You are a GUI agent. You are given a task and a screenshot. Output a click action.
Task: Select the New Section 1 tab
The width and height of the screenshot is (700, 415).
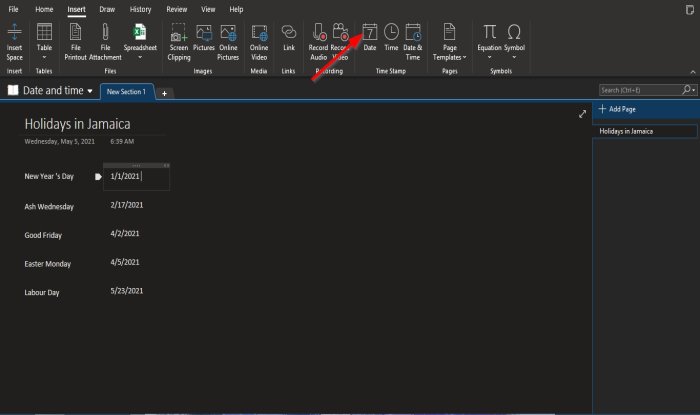click(x=126, y=91)
